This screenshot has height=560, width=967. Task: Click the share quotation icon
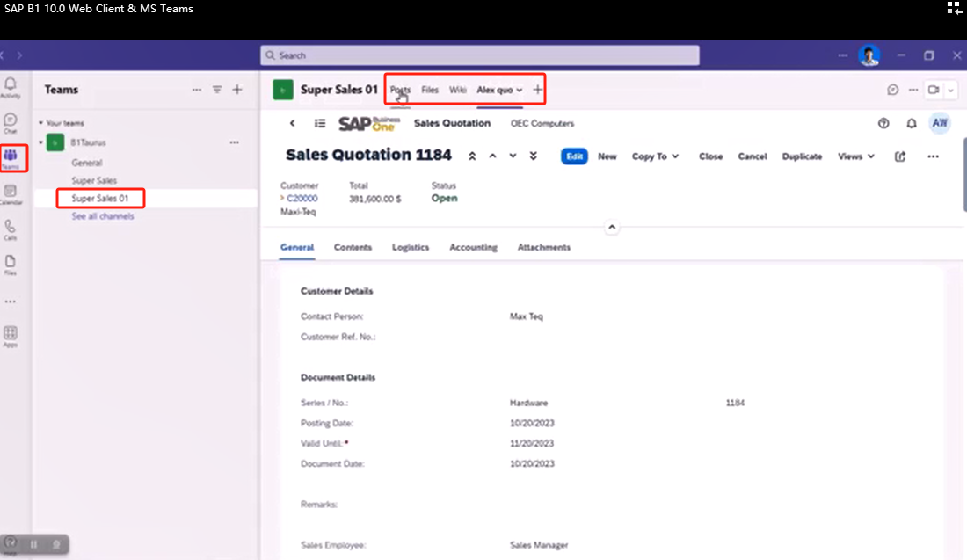point(900,156)
